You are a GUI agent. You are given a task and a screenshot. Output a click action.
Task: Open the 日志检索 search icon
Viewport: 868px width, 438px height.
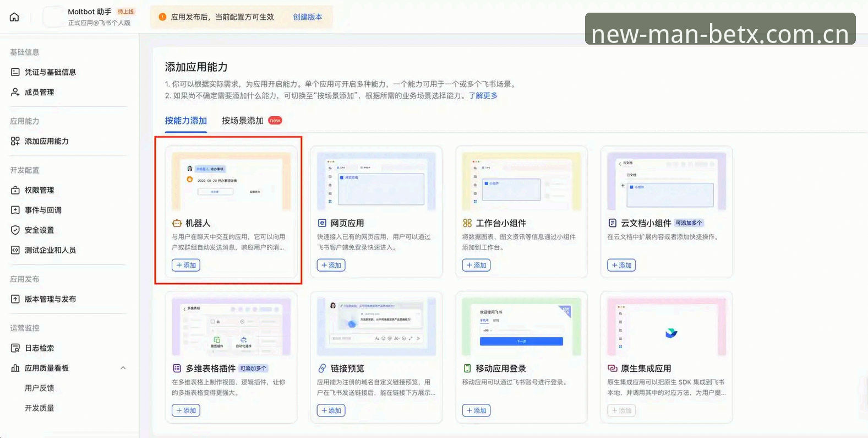point(15,348)
